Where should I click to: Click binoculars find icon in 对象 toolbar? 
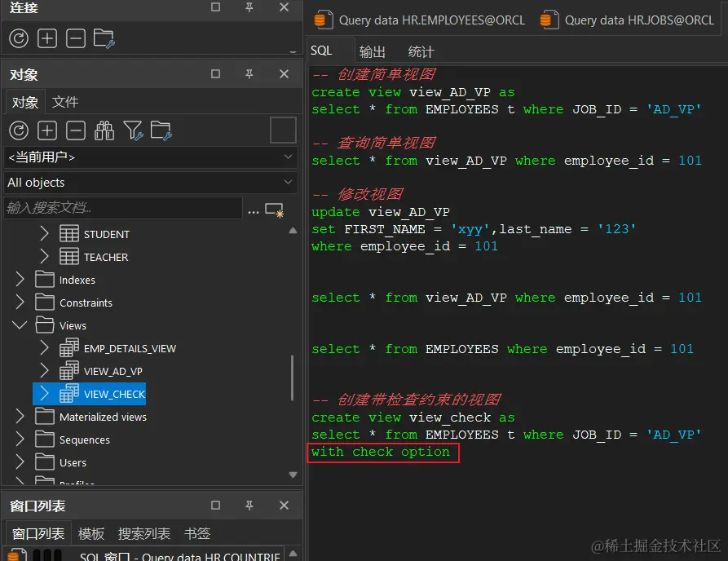tap(104, 130)
